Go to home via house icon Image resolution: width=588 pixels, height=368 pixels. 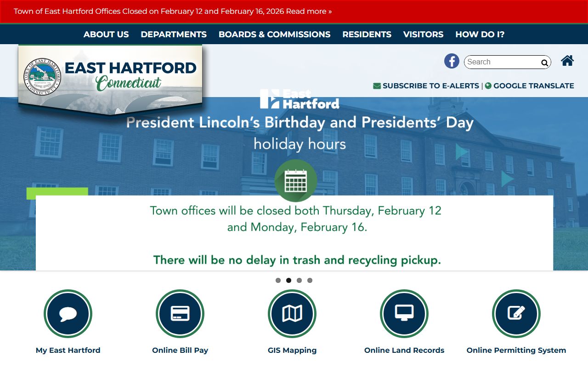point(567,61)
